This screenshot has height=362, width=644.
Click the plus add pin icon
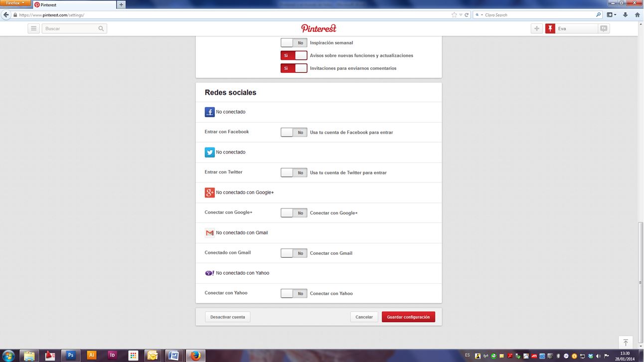(536, 28)
